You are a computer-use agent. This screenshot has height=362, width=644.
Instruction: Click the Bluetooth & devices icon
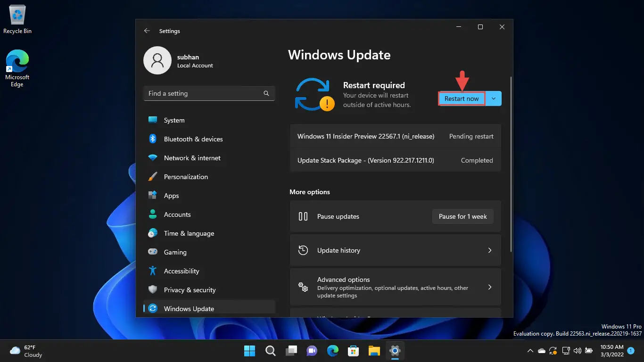point(153,139)
